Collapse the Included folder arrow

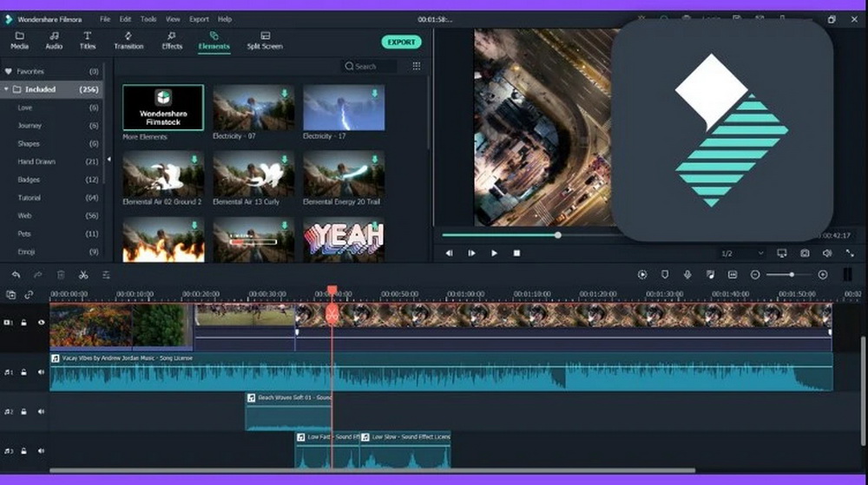point(6,89)
